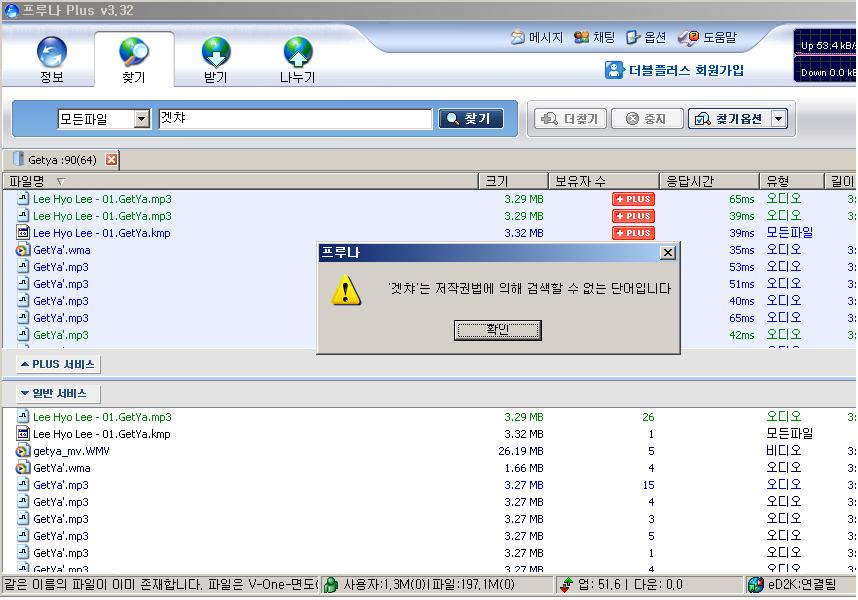Sort results by the 파일명 column header
The height and width of the screenshot is (600, 858).
240,181
